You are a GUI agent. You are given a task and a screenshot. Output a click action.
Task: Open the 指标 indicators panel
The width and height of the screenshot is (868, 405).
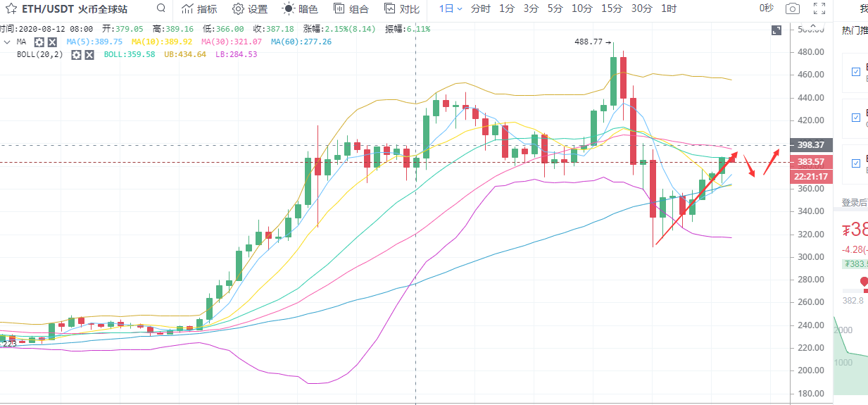(199, 9)
